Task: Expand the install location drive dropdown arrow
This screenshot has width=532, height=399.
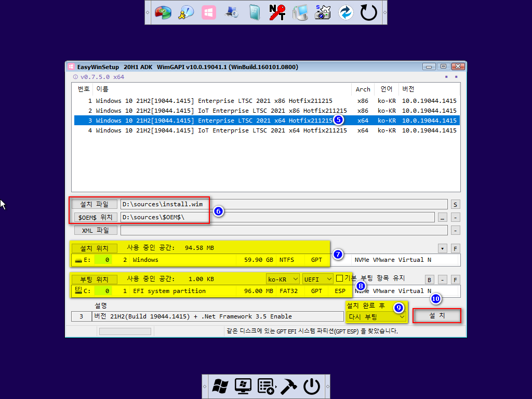Action: click(x=443, y=249)
